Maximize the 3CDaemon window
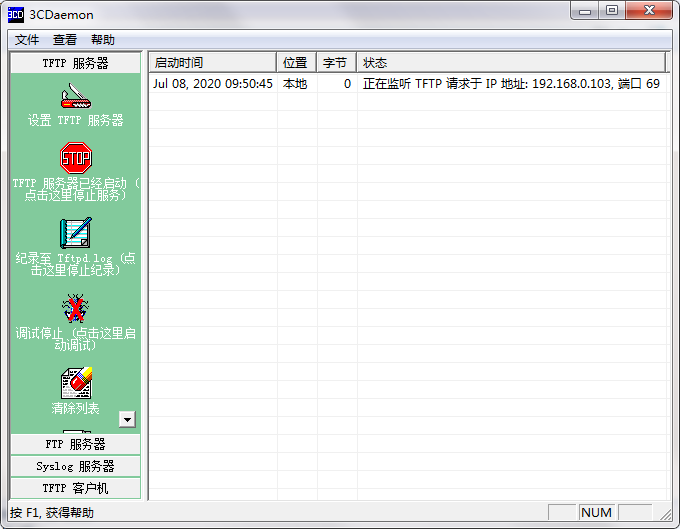680x529 pixels. 612,11
